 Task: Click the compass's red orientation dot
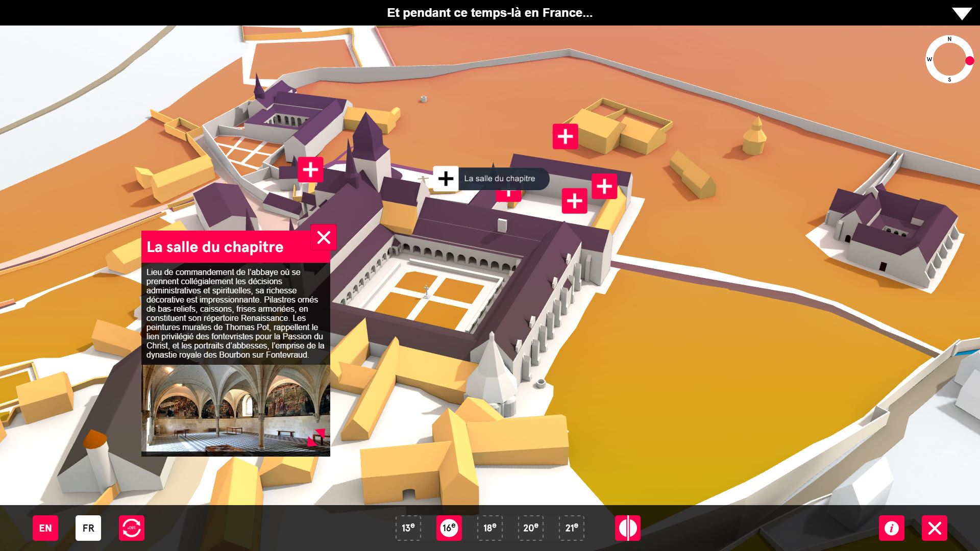click(969, 61)
